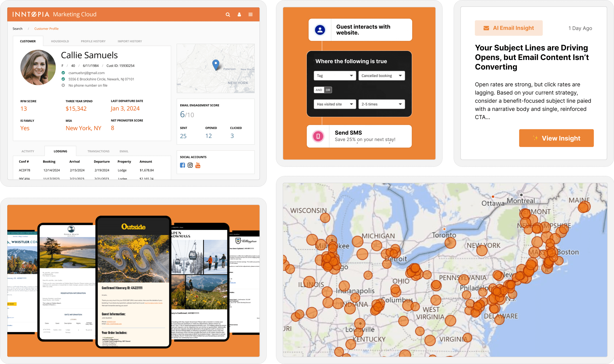Open Callie's Instagram social account
Viewport: 614px width, 364px height.
190,165
